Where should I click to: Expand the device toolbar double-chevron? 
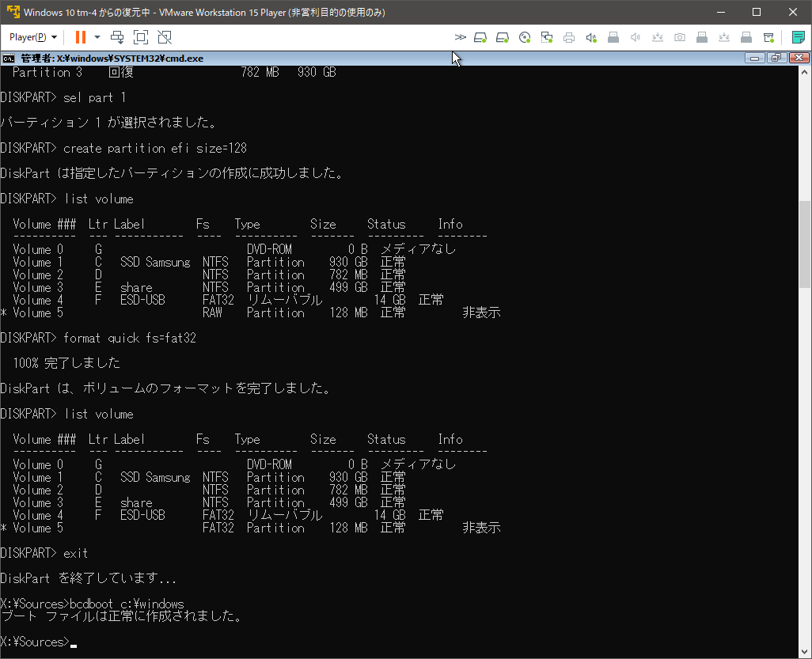pyautogui.click(x=460, y=37)
